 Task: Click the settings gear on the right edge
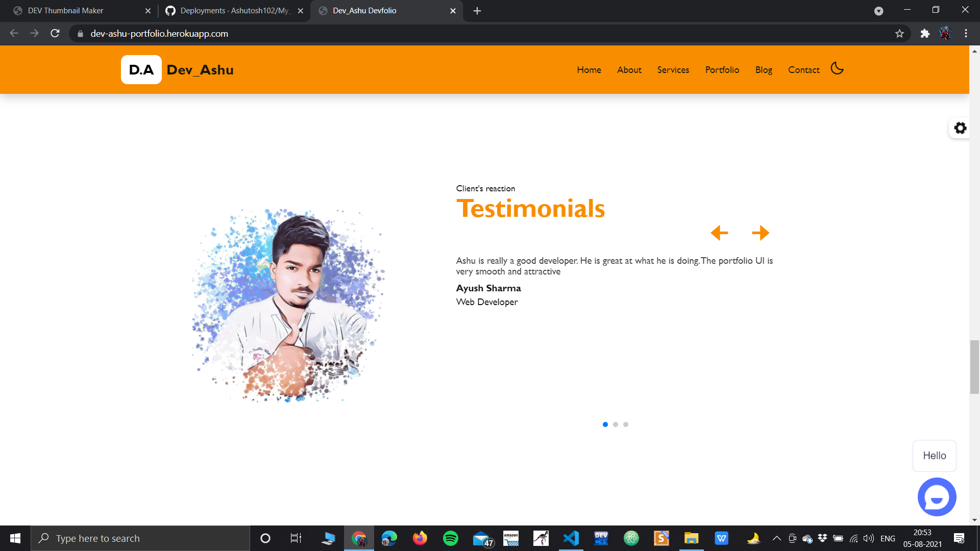pos(960,128)
